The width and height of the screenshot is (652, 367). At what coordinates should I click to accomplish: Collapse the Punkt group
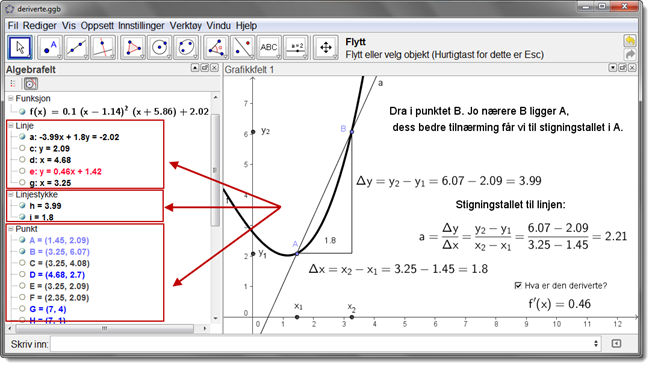pos(10,229)
